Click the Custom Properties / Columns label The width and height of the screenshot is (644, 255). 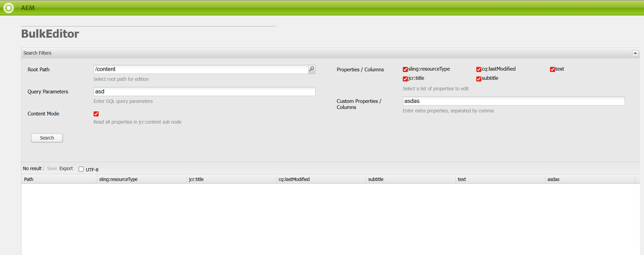coord(358,104)
